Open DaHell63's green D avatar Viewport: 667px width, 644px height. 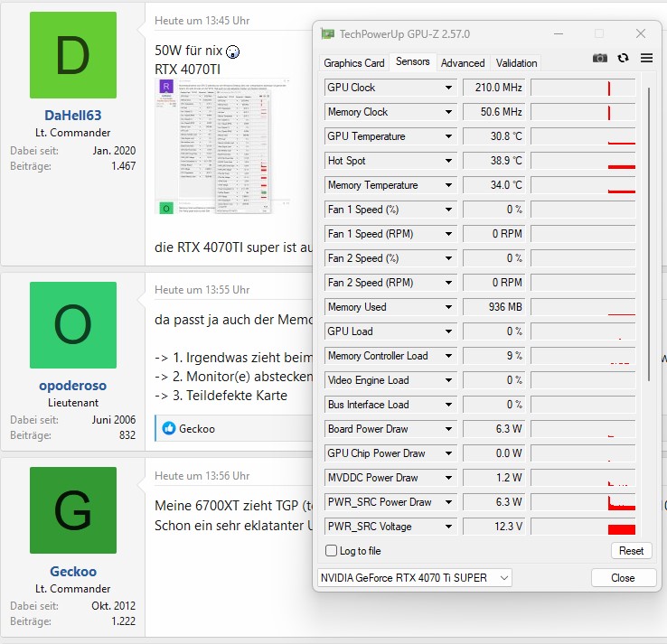[x=73, y=55]
